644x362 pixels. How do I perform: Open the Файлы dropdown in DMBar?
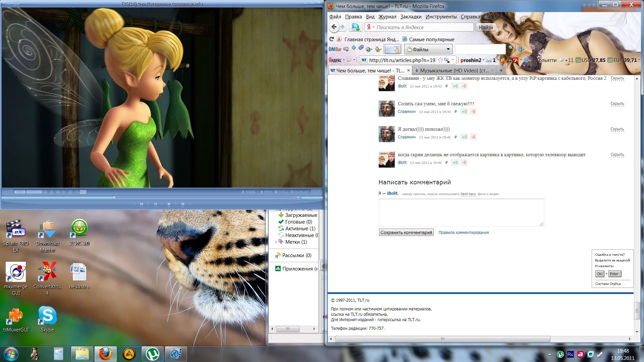coord(428,49)
